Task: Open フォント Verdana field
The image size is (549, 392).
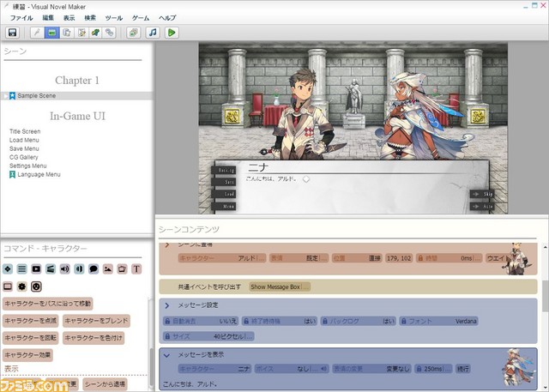Action: tap(438, 321)
